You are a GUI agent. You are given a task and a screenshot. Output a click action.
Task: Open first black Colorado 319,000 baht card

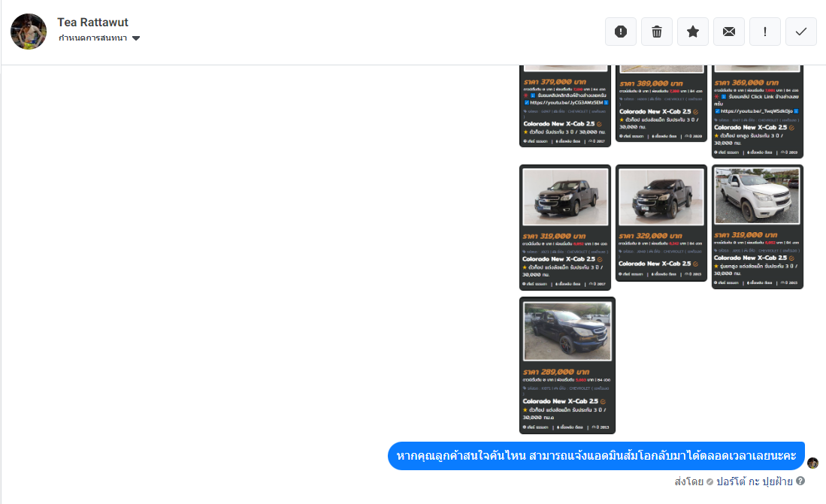pos(565,228)
